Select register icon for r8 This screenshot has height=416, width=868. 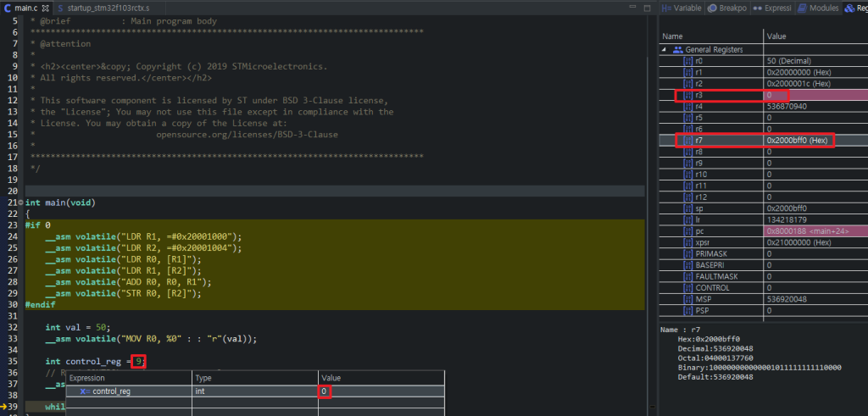click(688, 152)
